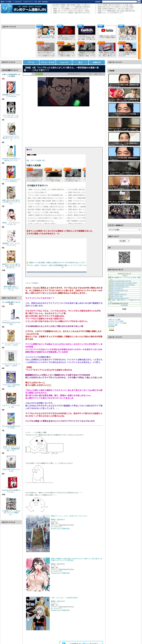Click the 楽天市場 link
Screen dimensions: 142x644
point(111,327)
